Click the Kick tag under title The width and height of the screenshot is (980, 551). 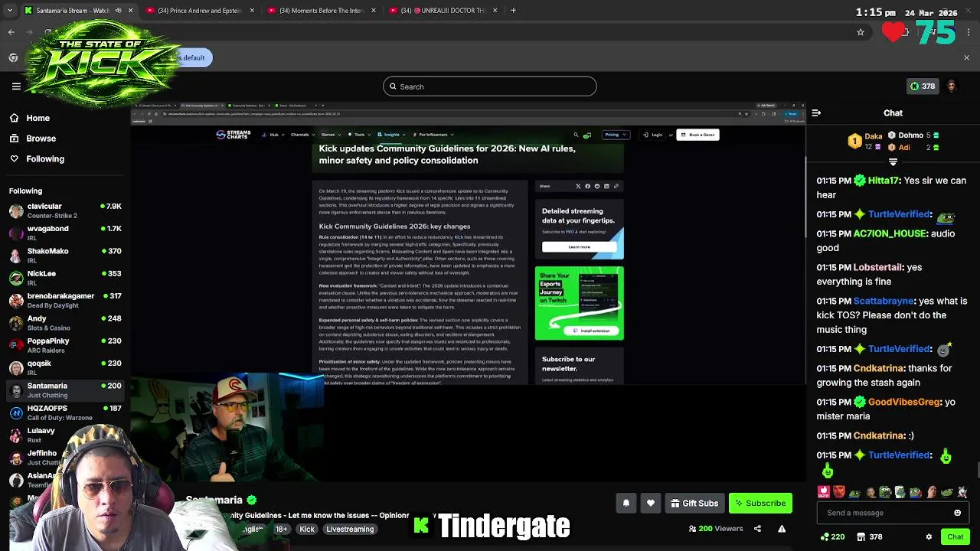point(307,529)
